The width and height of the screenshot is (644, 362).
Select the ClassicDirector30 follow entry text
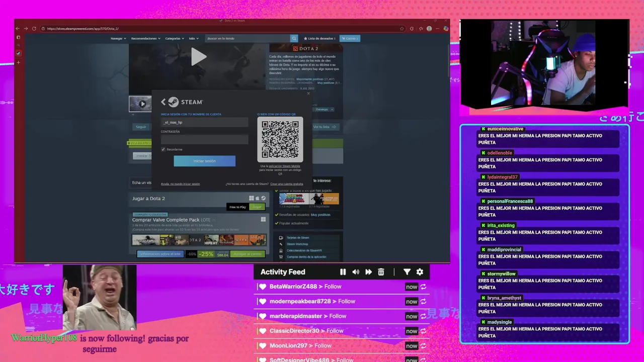[x=306, y=331]
